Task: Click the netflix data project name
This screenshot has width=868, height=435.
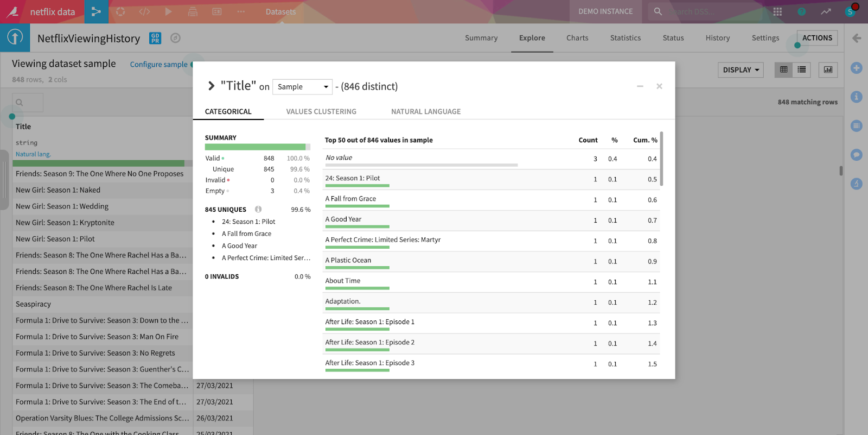Action: (53, 11)
